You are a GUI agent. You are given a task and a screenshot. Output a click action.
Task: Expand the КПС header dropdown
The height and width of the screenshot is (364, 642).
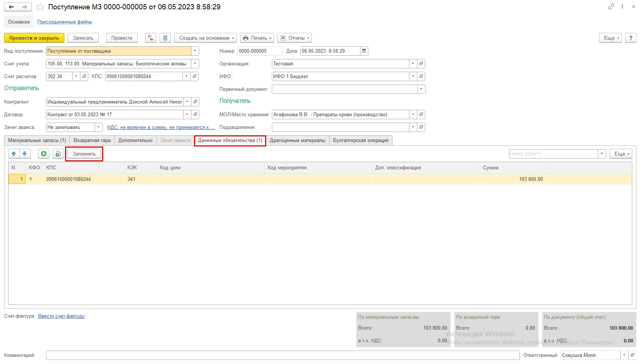click(187, 76)
